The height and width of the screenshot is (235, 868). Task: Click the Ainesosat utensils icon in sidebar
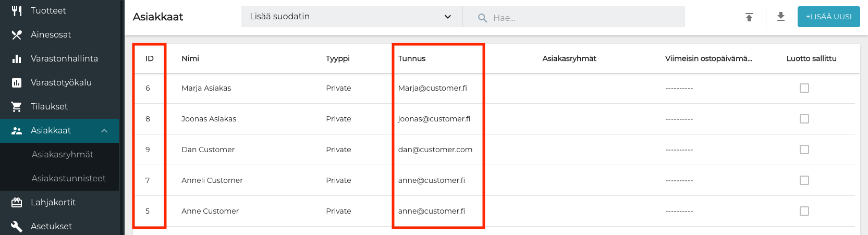pos(17,34)
